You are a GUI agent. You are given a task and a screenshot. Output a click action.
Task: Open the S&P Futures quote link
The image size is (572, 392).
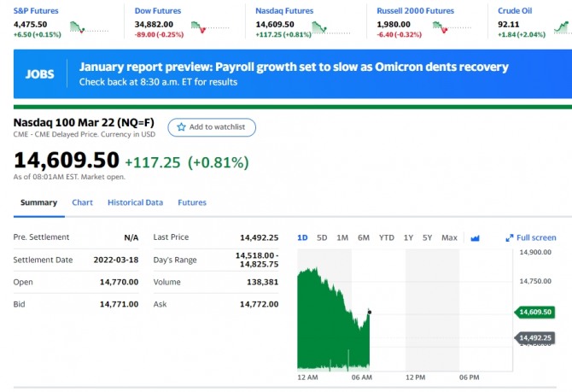click(x=37, y=11)
